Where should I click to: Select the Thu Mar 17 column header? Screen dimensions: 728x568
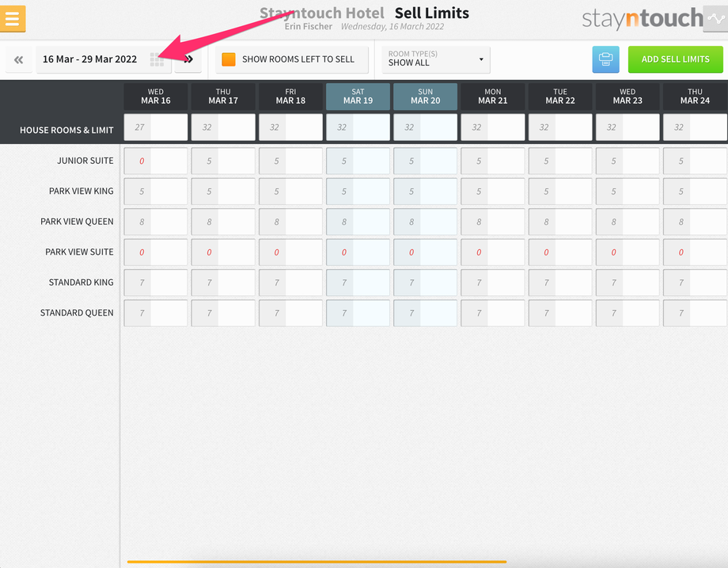(223, 97)
